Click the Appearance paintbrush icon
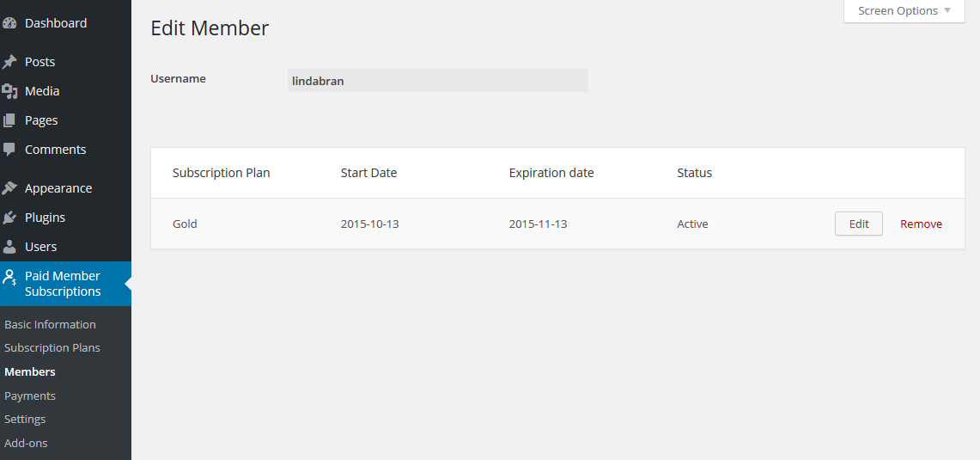Screen dimensions: 980x460 (x=10, y=188)
